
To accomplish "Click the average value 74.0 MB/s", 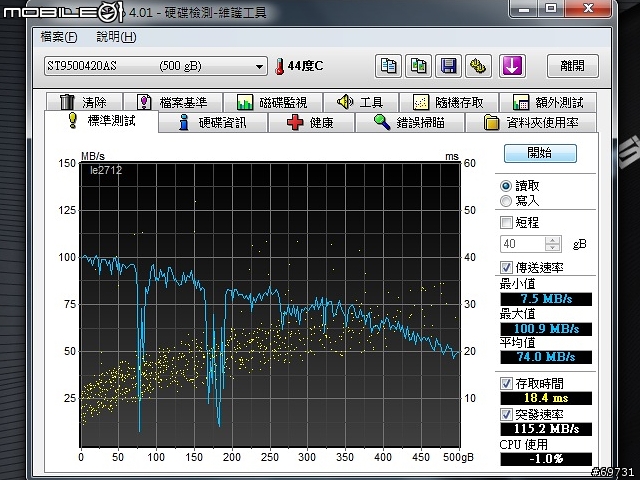I will click(x=546, y=357).
